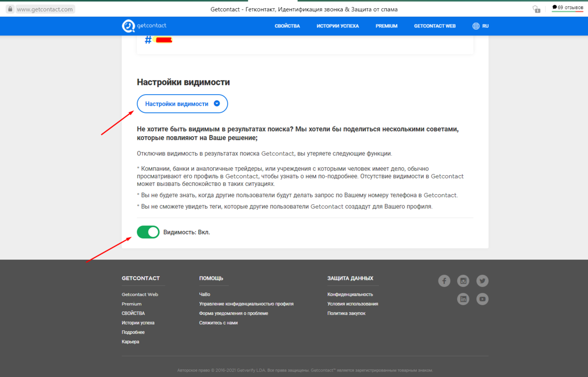Click the padlock icon in address bar
Viewport: 588px width, 377px height.
9,9
